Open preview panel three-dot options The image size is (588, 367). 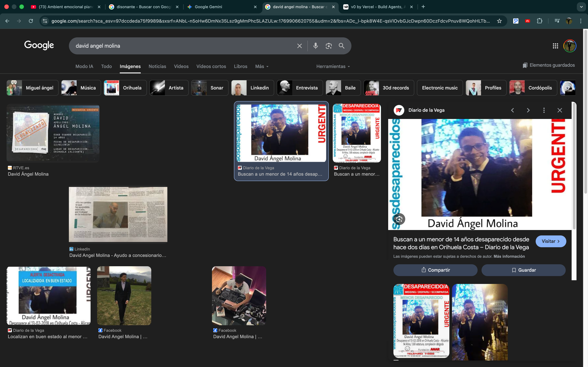pos(544,110)
